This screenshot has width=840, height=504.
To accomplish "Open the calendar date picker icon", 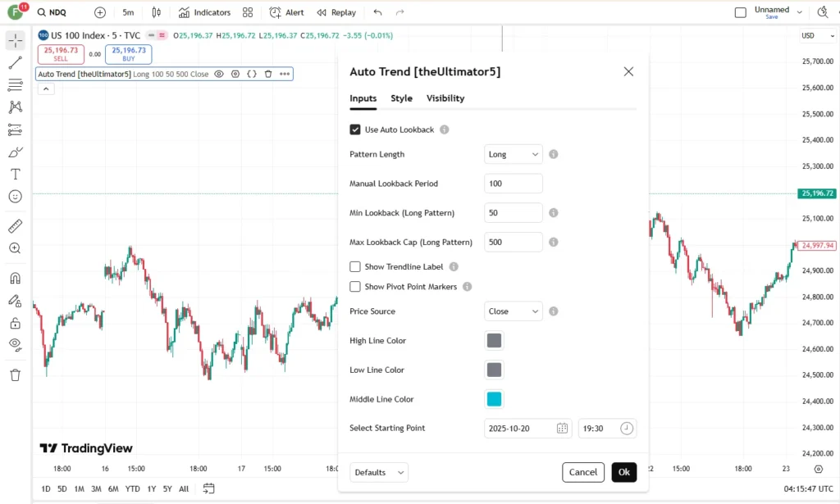I will point(562,429).
